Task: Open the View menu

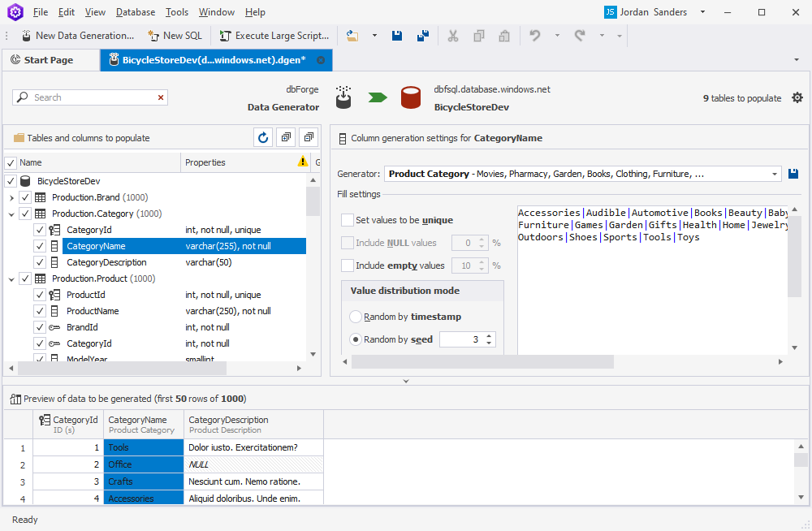Action: (x=95, y=12)
